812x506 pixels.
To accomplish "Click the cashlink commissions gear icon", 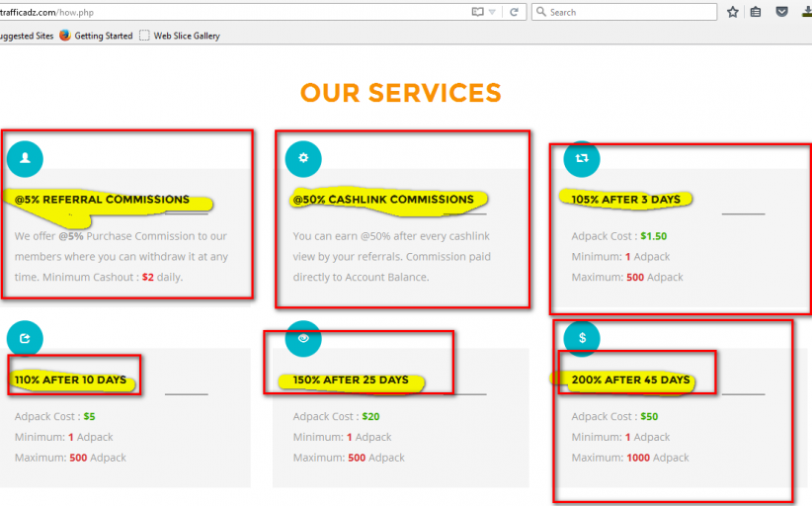I will [x=303, y=158].
